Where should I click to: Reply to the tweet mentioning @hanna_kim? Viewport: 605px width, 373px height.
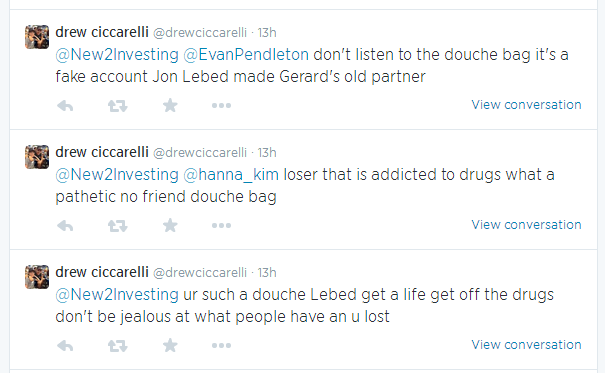[x=65, y=225]
